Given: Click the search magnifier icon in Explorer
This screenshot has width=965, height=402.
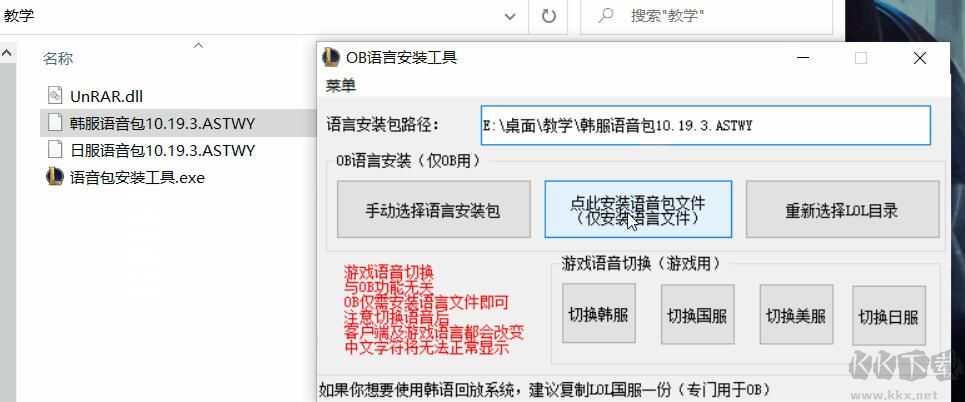Looking at the screenshot, I should click(606, 16).
